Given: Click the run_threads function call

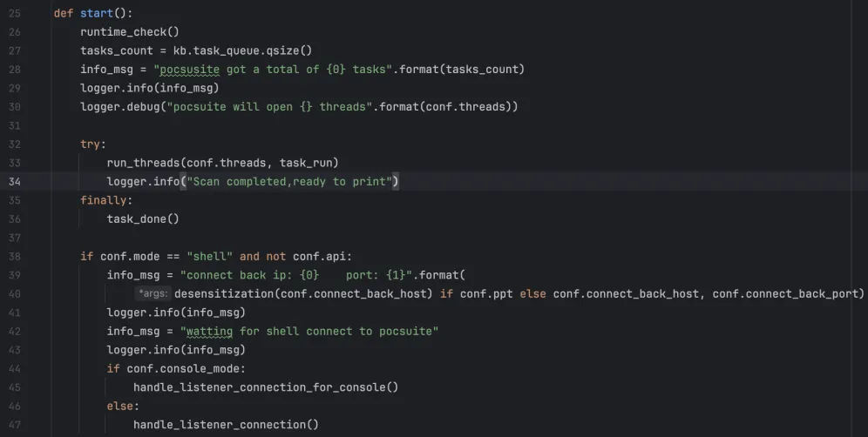Looking at the screenshot, I should coord(139,163).
